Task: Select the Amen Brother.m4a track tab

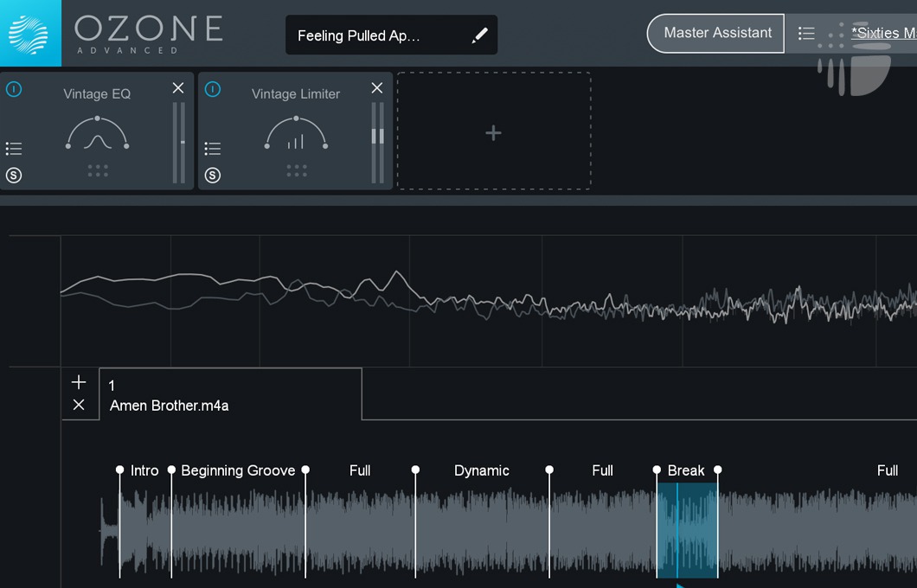Action: coord(230,394)
